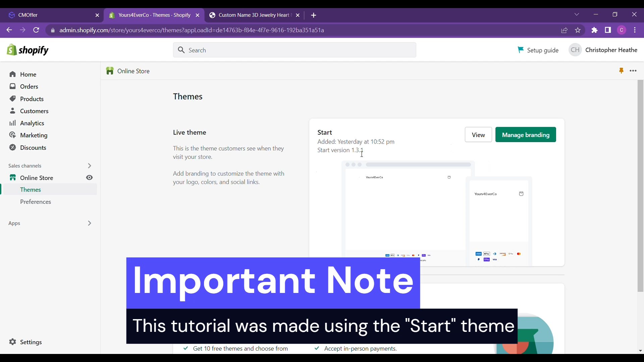Close the CMOffer tab
644x362 pixels.
pyautogui.click(x=97, y=15)
